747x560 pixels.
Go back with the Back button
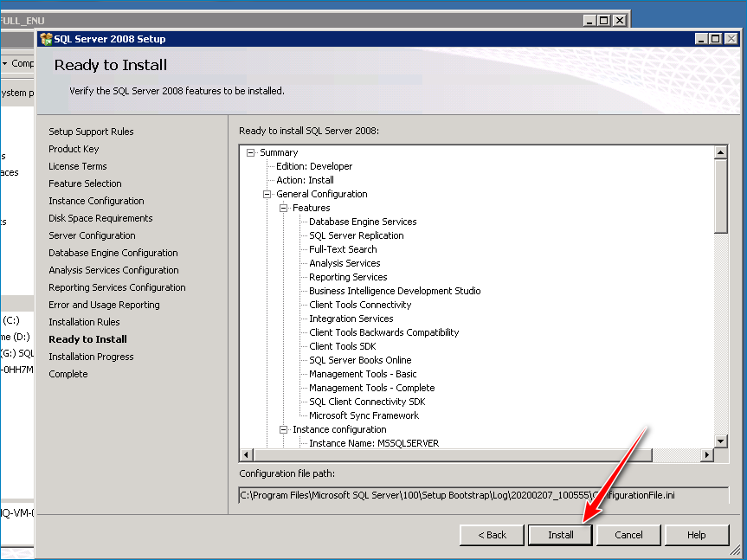click(493, 535)
